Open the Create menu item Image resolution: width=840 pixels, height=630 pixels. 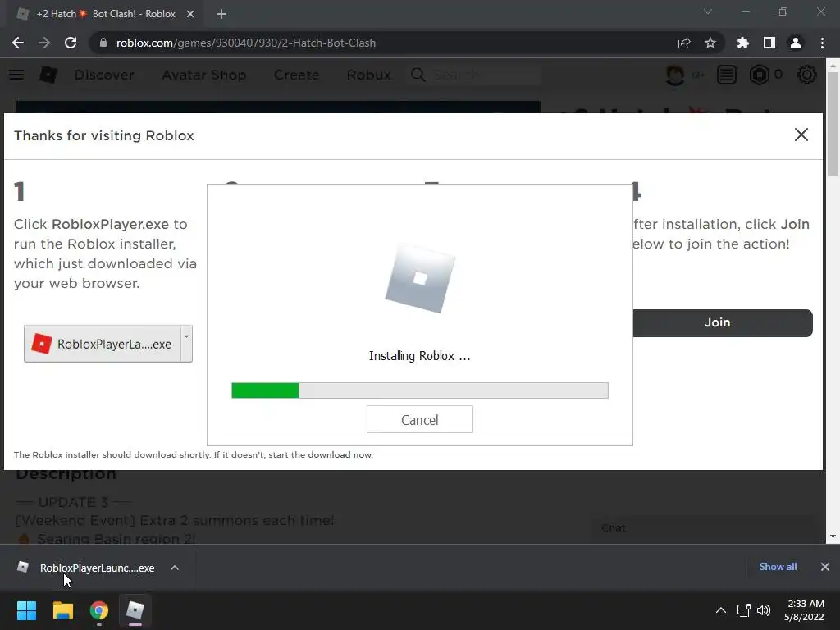tap(296, 75)
